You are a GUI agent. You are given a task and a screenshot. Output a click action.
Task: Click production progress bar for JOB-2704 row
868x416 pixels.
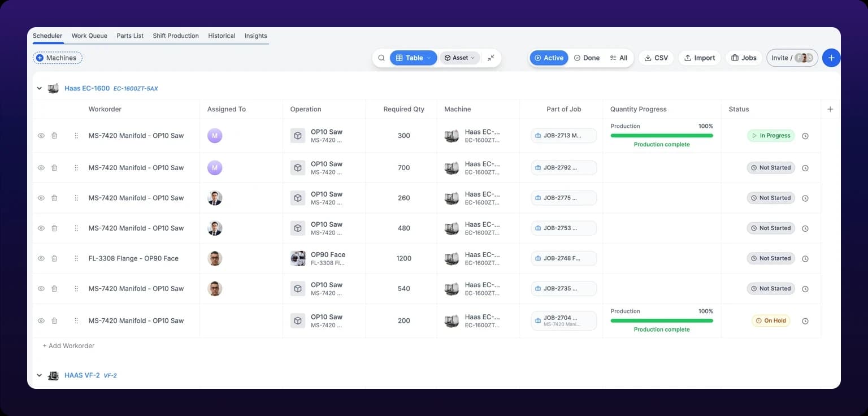tap(662, 320)
